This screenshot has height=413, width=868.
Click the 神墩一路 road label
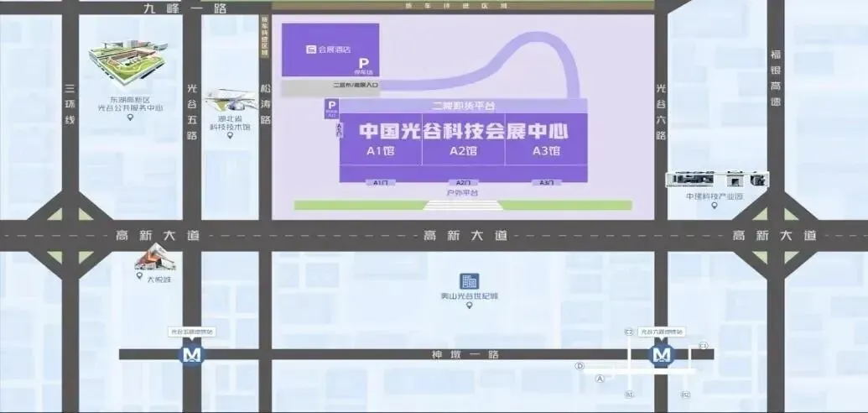coord(465,354)
